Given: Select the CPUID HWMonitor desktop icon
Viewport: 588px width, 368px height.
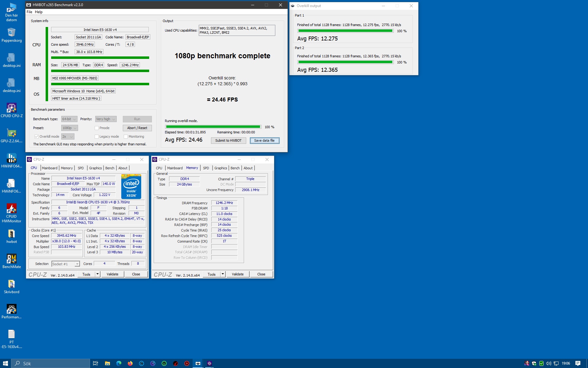Looking at the screenshot, I should point(12,213).
